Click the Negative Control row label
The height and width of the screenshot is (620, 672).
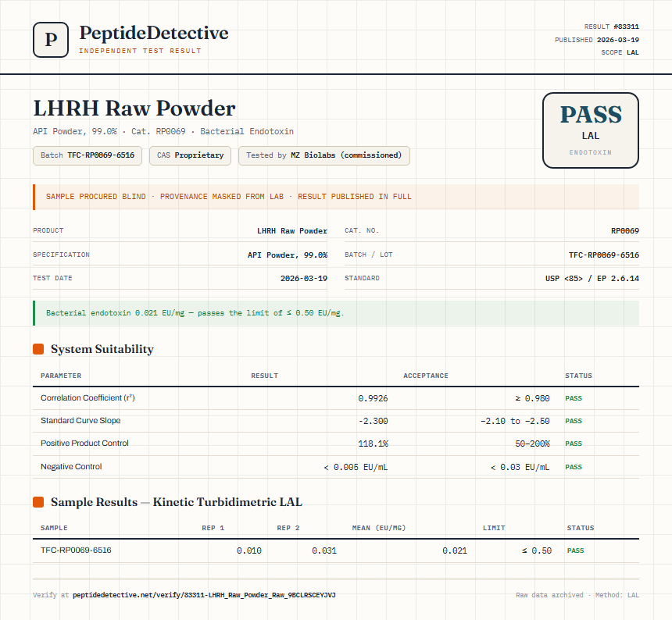(71, 467)
